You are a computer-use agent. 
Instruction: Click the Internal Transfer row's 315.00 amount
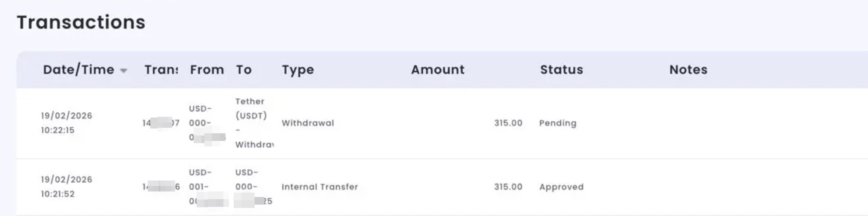508,187
